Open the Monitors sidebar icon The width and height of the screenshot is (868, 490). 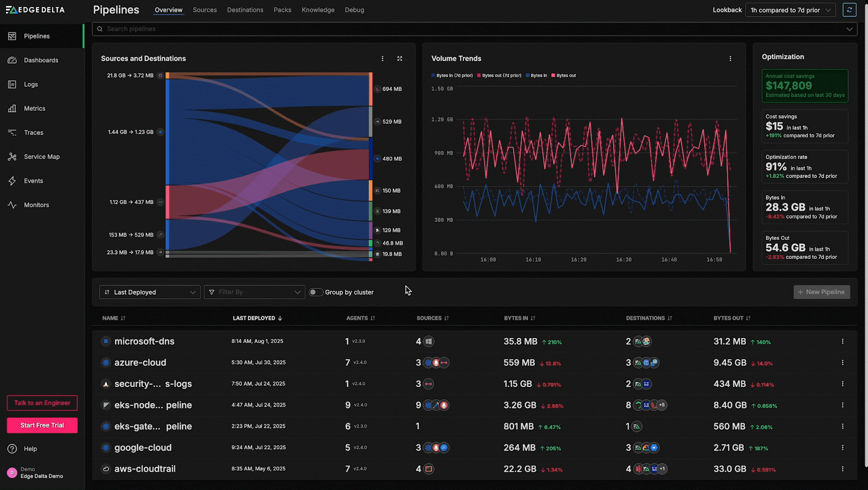click(x=12, y=205)
